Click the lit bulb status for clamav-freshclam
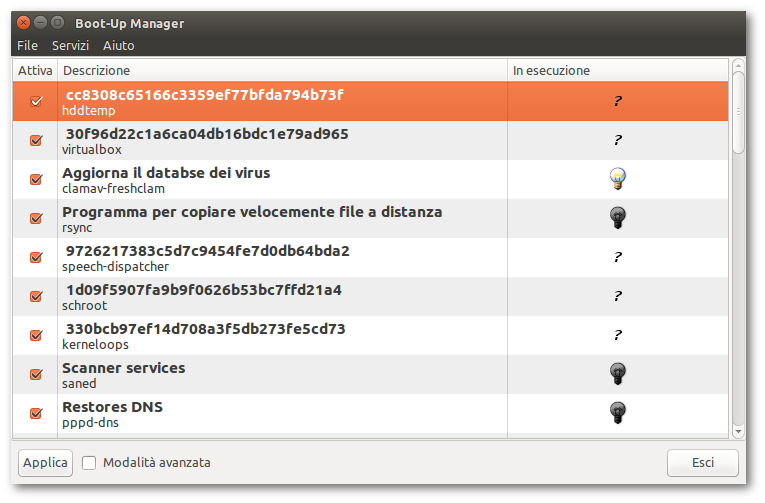 click(618, 179)
